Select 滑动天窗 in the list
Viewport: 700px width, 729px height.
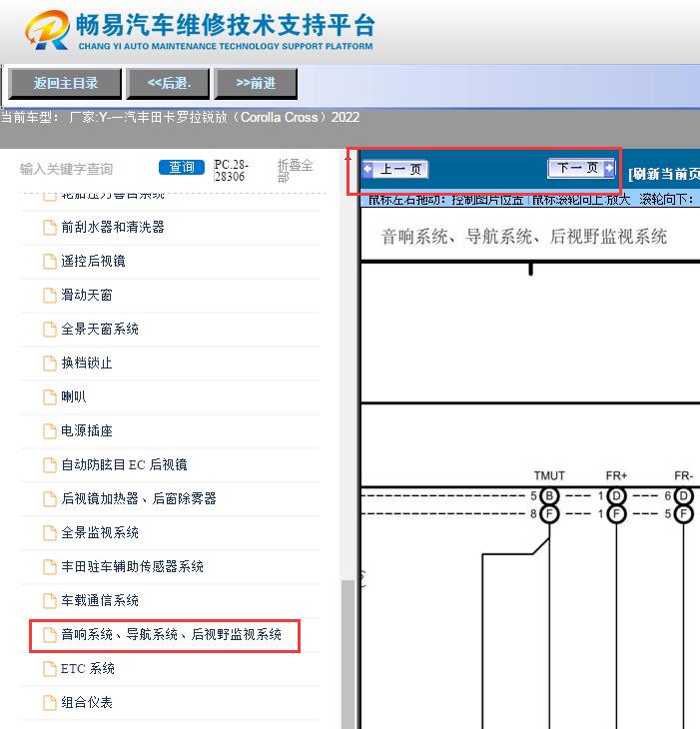click(x=87, y=296)
